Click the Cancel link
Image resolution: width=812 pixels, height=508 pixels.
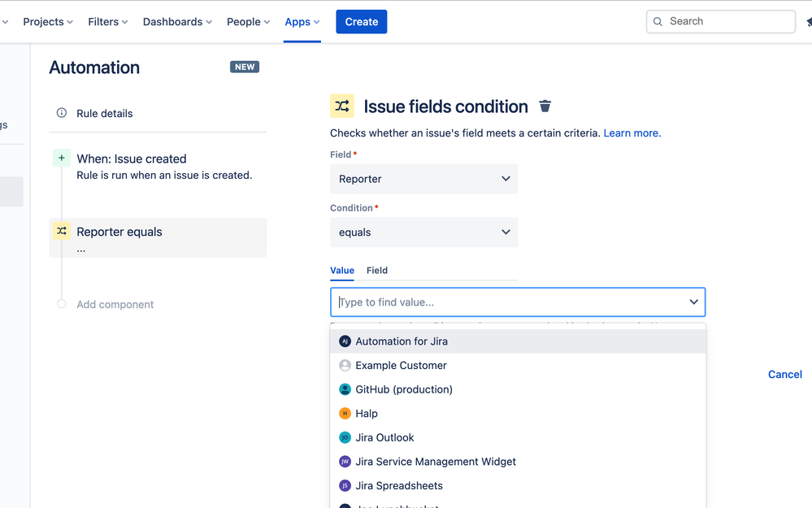(785, 375)
